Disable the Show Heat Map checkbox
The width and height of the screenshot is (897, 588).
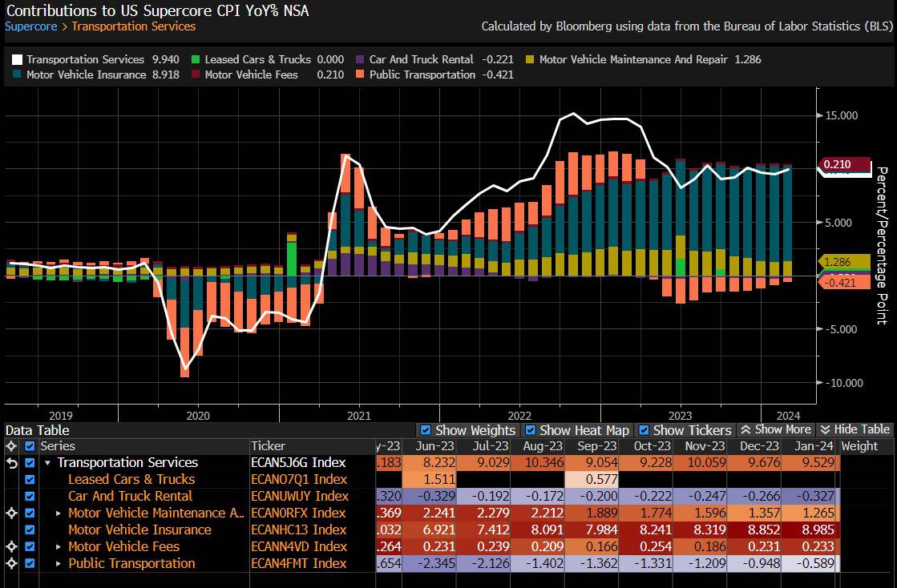tap(531, 430)
